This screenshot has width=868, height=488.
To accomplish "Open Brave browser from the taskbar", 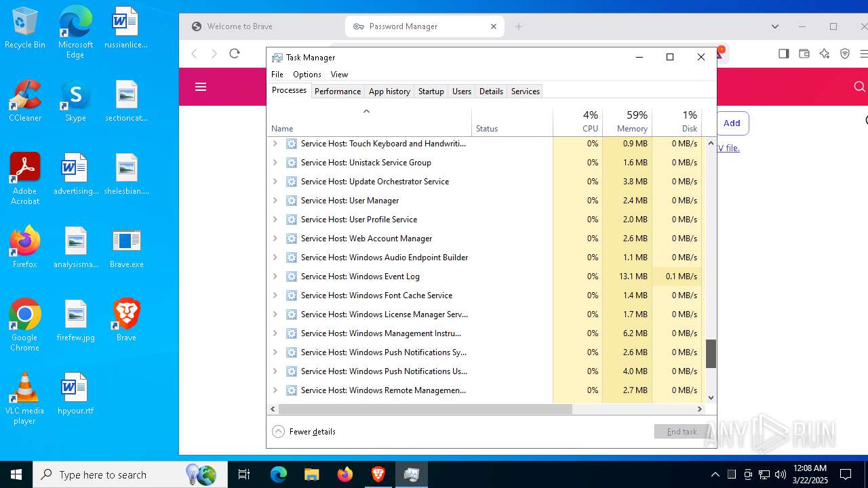I will click(378, 474).
